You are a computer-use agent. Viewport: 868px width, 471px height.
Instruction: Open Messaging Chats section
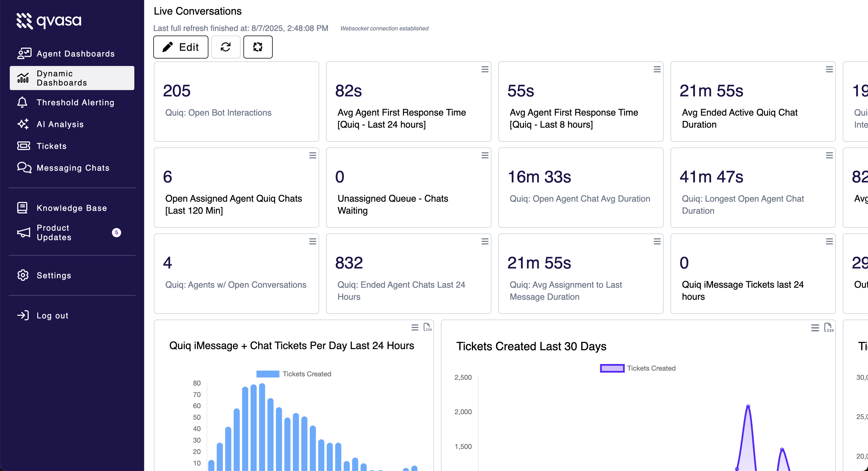coord(73,168)
